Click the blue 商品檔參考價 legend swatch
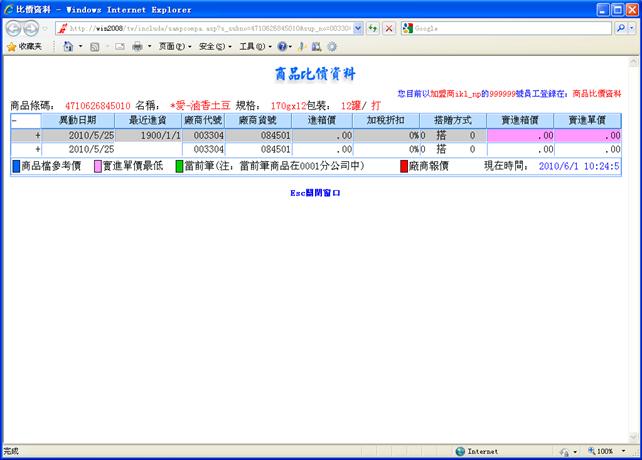Viewport: 642px width, 460px height. pos(15,166)
